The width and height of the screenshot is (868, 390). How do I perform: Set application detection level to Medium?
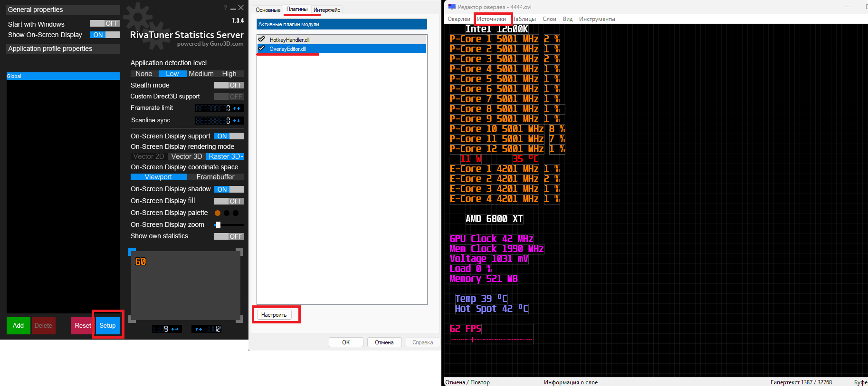pyautogui.click(x=201, y=74)
